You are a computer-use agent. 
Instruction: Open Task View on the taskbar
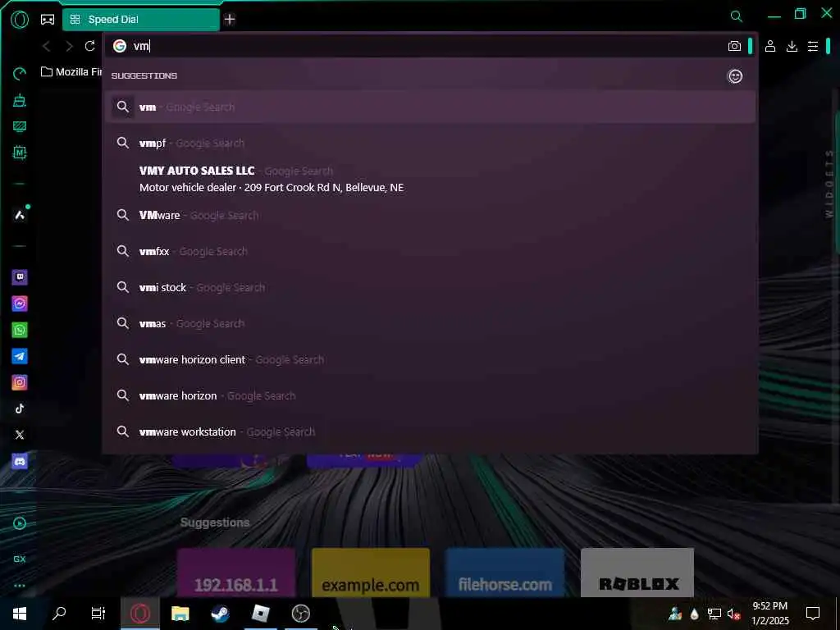[98, 613]
